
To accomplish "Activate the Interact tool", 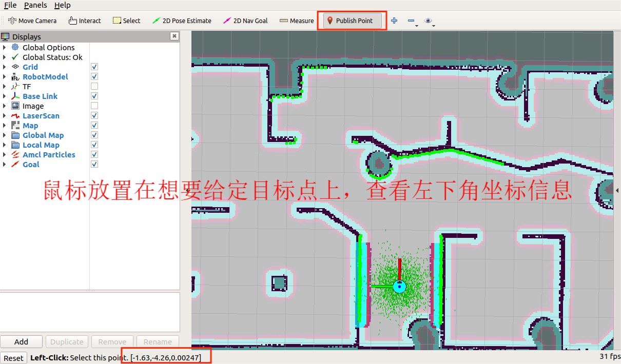I will tap(85, 21).
